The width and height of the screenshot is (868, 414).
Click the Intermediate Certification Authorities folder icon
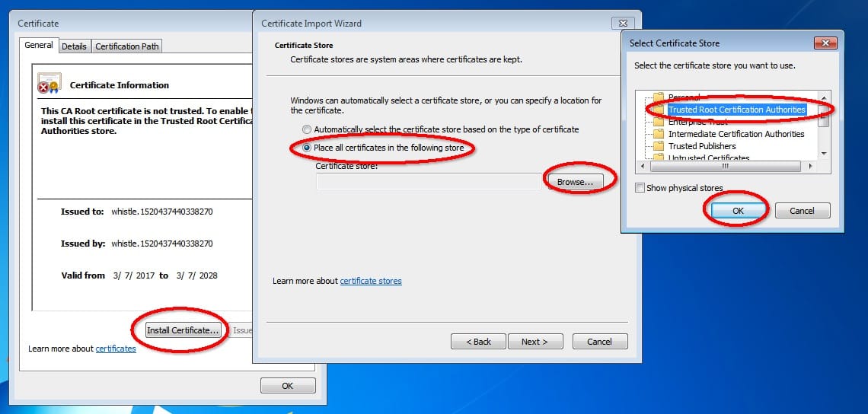click(x=659, y=134)
